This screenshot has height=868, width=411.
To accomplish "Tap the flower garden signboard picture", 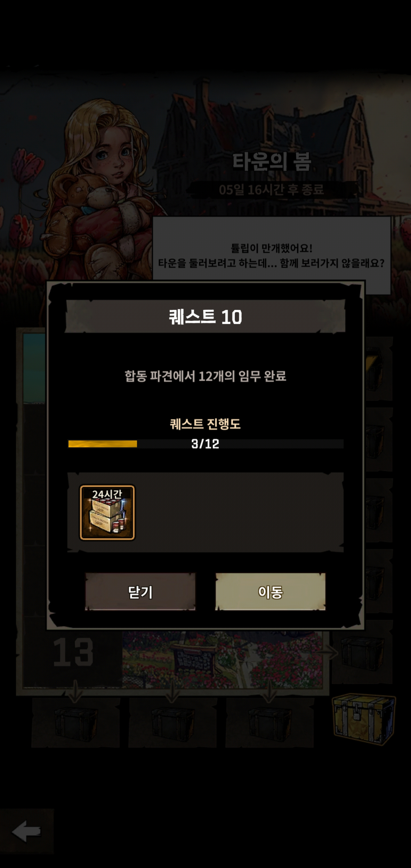I will point(222,660).
